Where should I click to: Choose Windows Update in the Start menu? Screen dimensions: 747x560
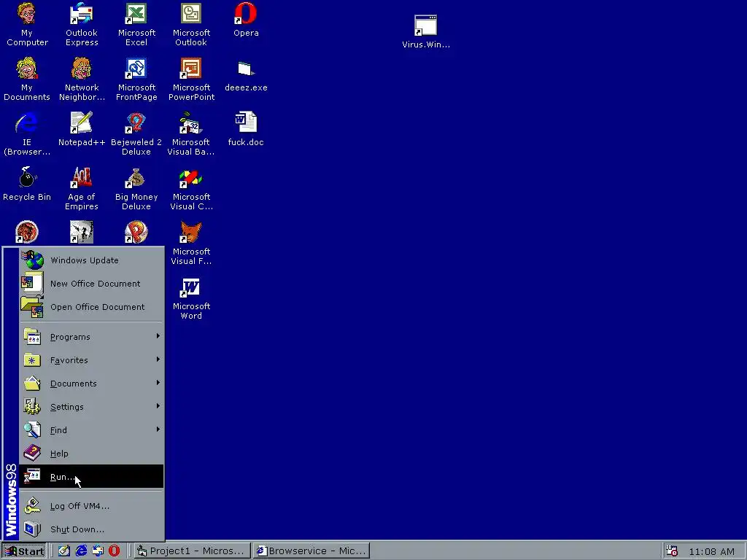pos(91,260)
